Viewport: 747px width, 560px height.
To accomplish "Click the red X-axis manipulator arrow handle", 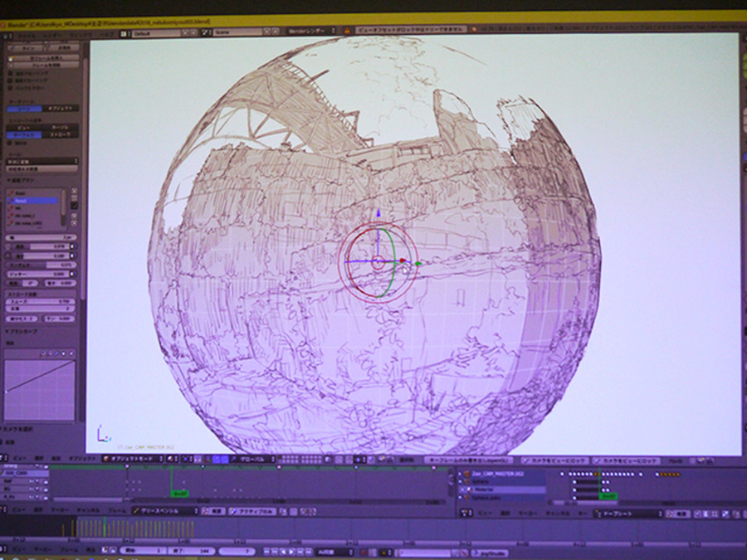I will click(403, 261).
